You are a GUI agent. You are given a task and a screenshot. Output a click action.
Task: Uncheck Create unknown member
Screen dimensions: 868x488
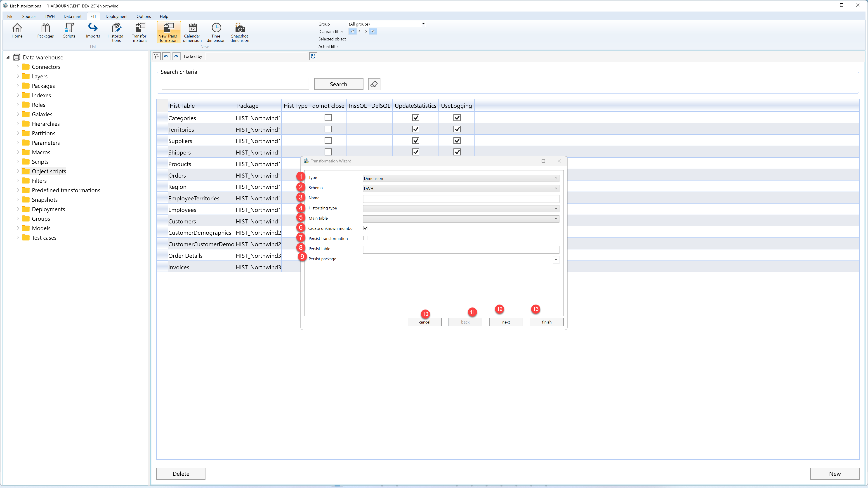pyautogui.click(x=366, y=228)
